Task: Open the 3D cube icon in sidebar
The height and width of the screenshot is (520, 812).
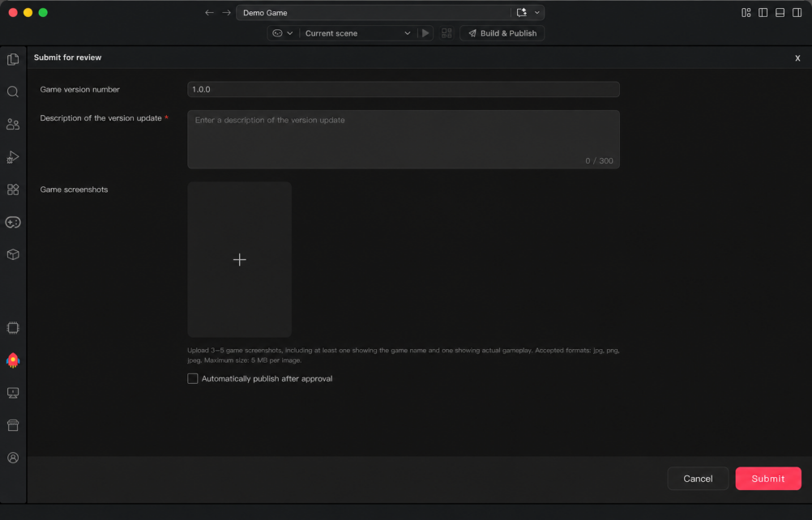Action: [13, 254]
